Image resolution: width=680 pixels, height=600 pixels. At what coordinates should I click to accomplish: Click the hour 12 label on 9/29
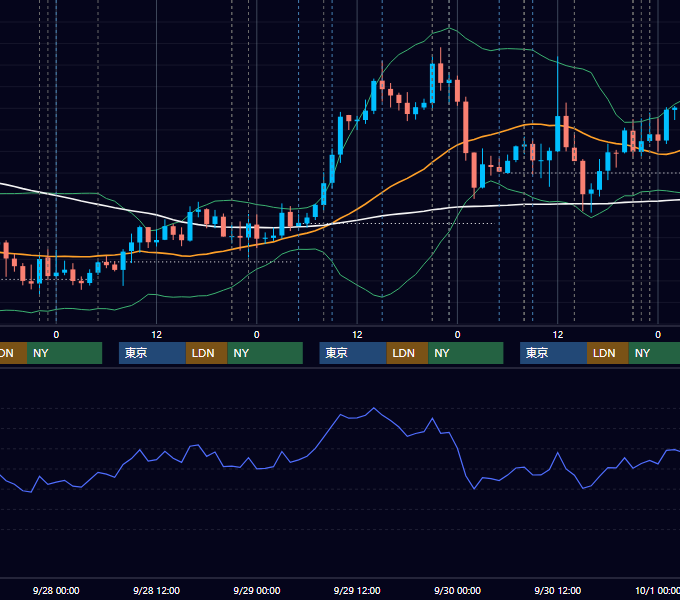[x=357, y=335]
